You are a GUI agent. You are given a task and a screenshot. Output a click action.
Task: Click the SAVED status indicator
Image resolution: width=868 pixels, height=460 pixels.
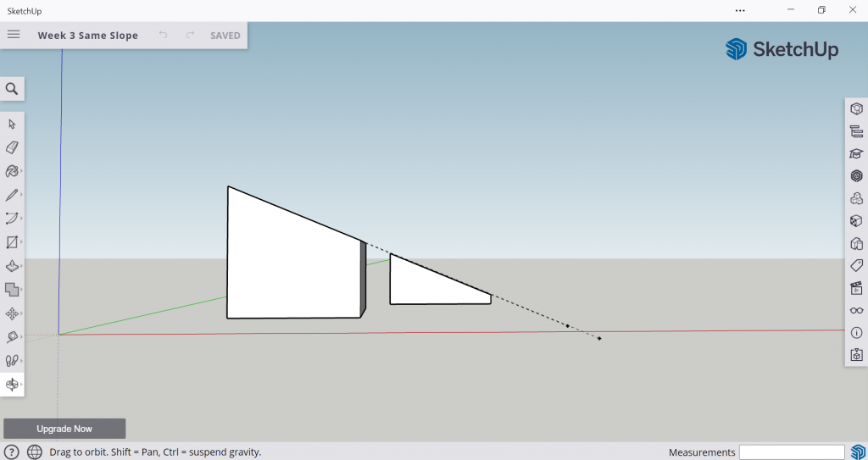225,36
